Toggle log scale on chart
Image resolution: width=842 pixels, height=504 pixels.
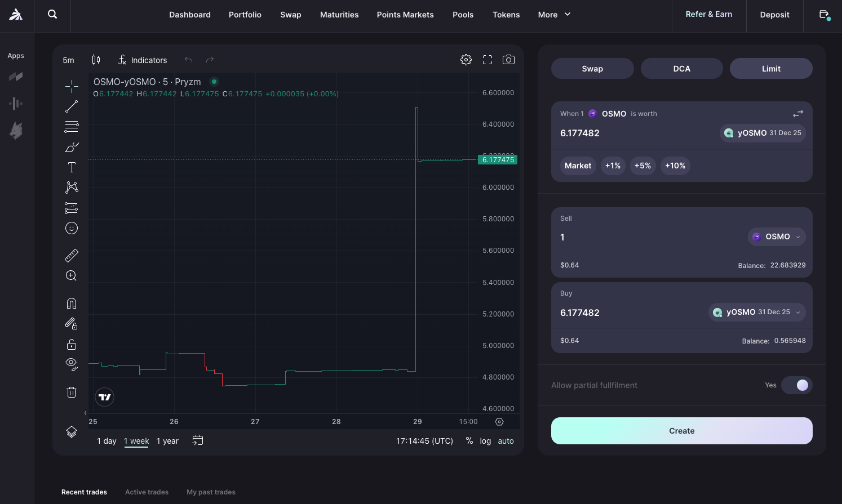tap(485, 441)
